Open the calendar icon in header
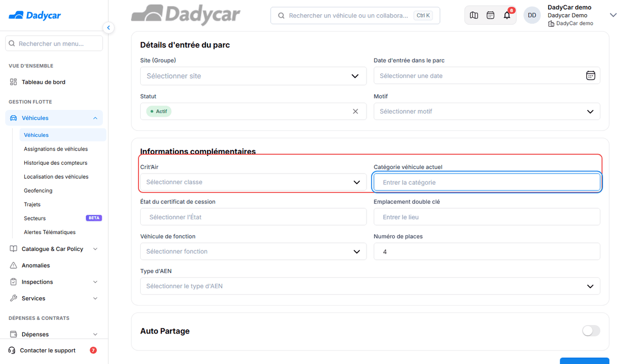The image size is (632, 364). tap(490, 15)
